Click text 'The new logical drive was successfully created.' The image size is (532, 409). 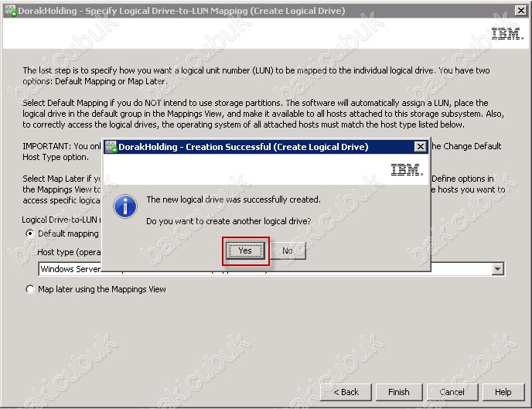tap(234, 199)
